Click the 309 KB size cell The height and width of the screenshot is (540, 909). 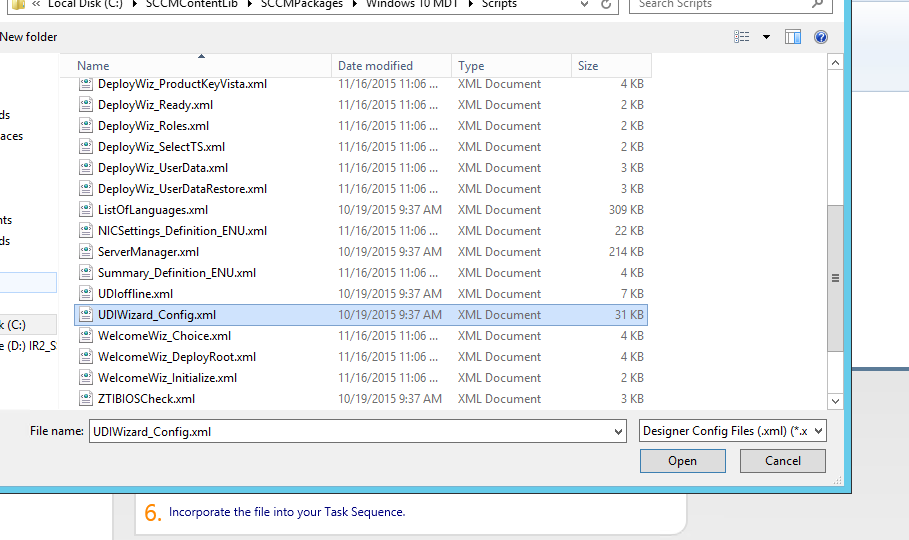(x=626, y=210)
